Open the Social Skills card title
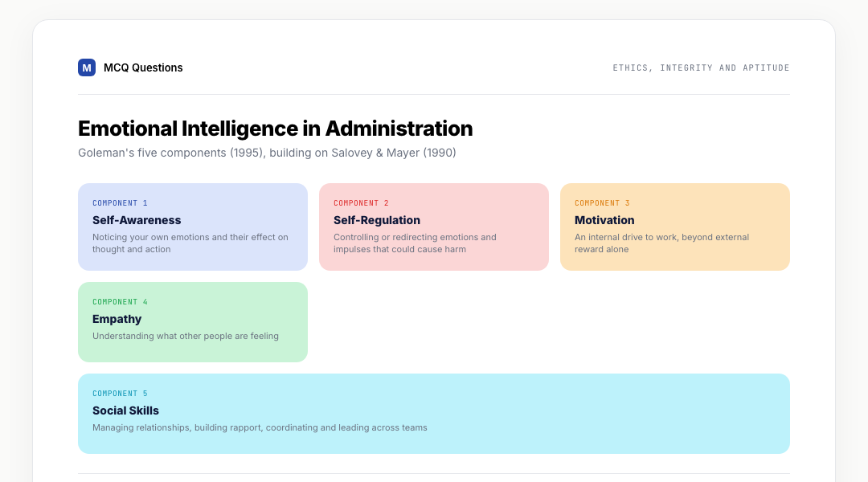Screen dimensions: 868x482 (x=125, y=411)
